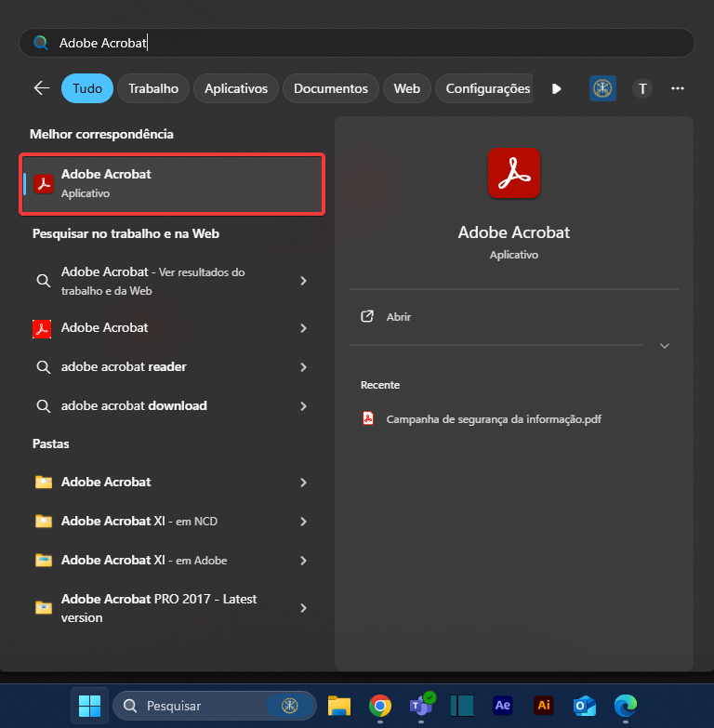The width and height of the screenshot is (714, 728).
Task: Show more filters with play arrow
Action: [556, 88]
